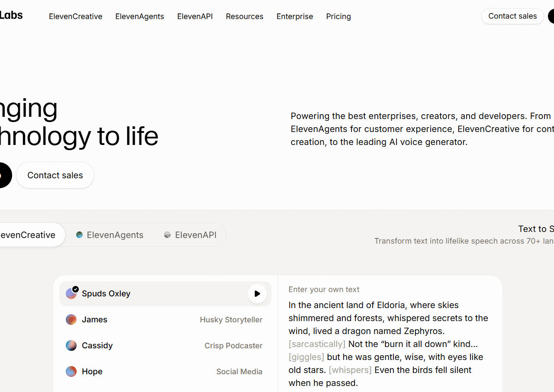This screenshot has height=392, width=554.
Task: Click the black circular icon top right
Action: click(551, 16)
